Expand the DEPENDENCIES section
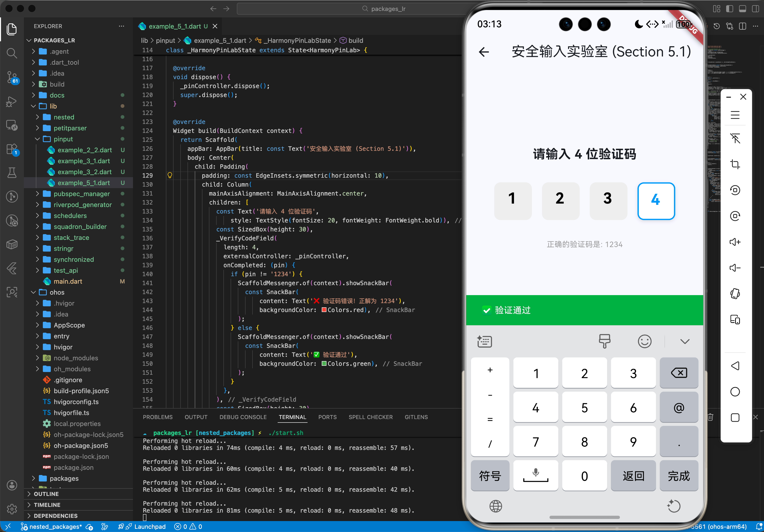764x532 pixels. [x=56, y=516]
